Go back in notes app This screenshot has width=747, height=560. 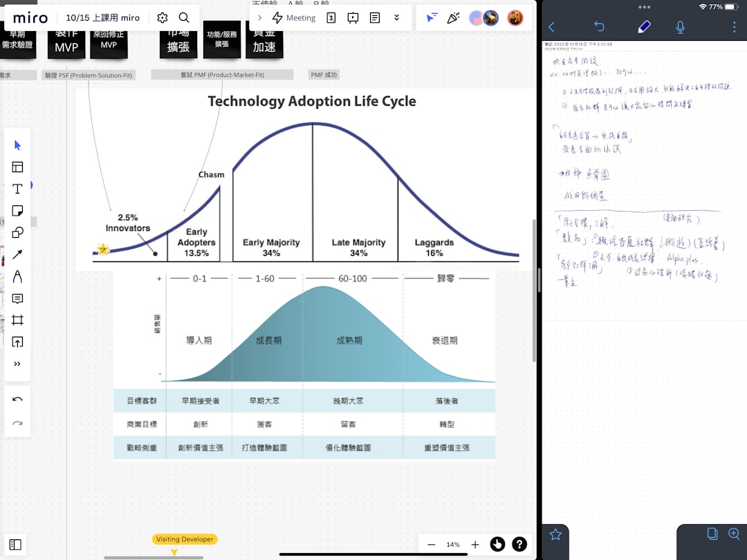click(x=552, y=27)
